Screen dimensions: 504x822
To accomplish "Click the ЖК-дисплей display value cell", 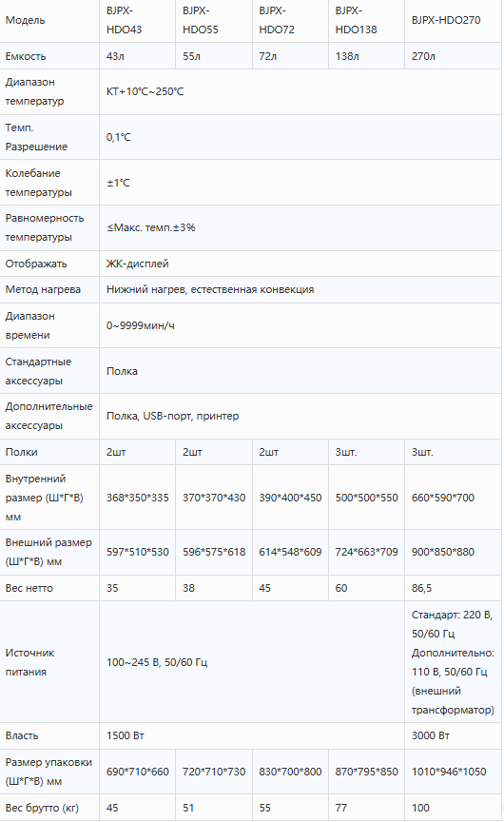I will (x=300, y=264).
